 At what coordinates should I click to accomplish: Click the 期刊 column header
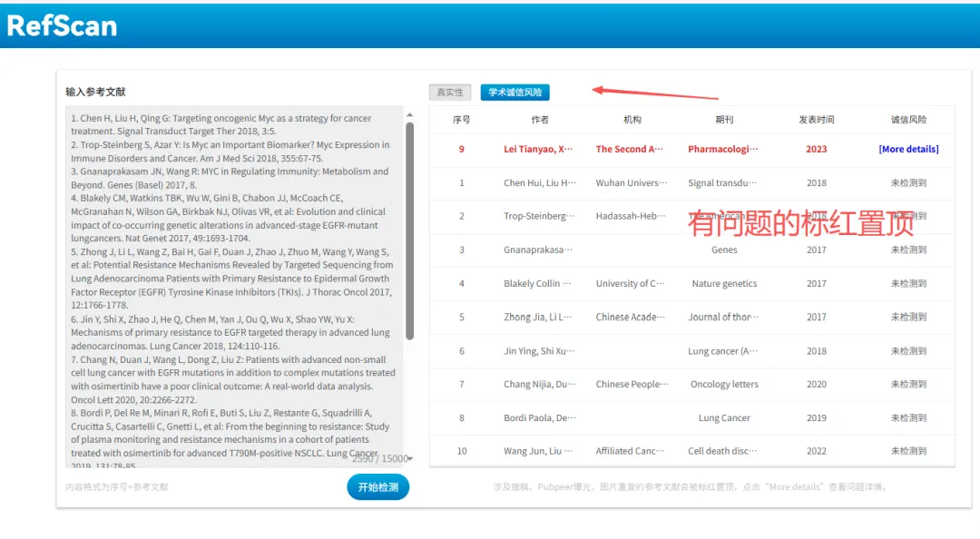[x=724, y=120]
